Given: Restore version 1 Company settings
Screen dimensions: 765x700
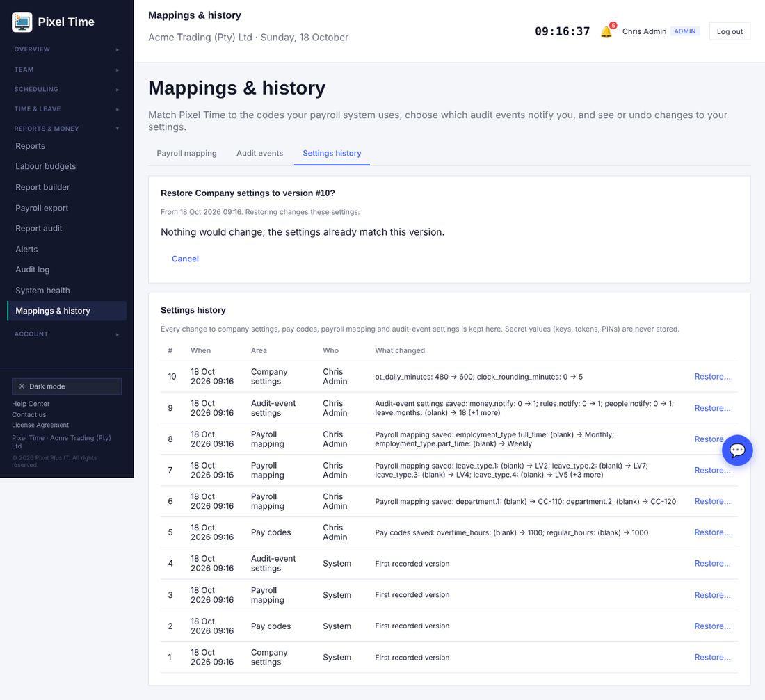Looking at the screenshot, I should point(712,658).
